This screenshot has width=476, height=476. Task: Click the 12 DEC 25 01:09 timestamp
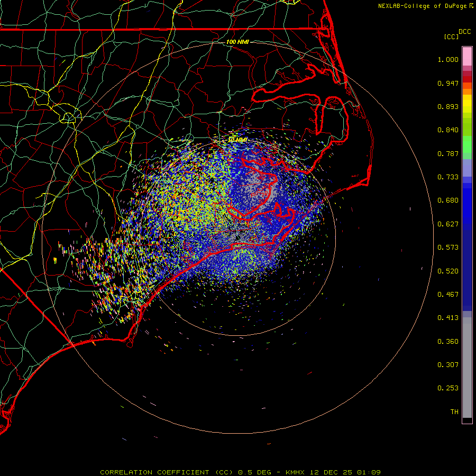pyautogui.click(x=345, y=472)
